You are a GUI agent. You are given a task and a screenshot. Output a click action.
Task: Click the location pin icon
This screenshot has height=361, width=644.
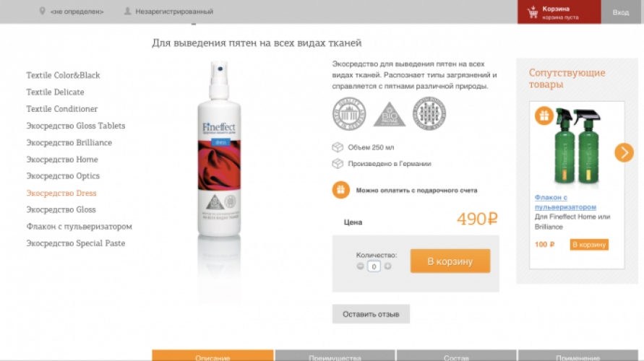[42, 11]
